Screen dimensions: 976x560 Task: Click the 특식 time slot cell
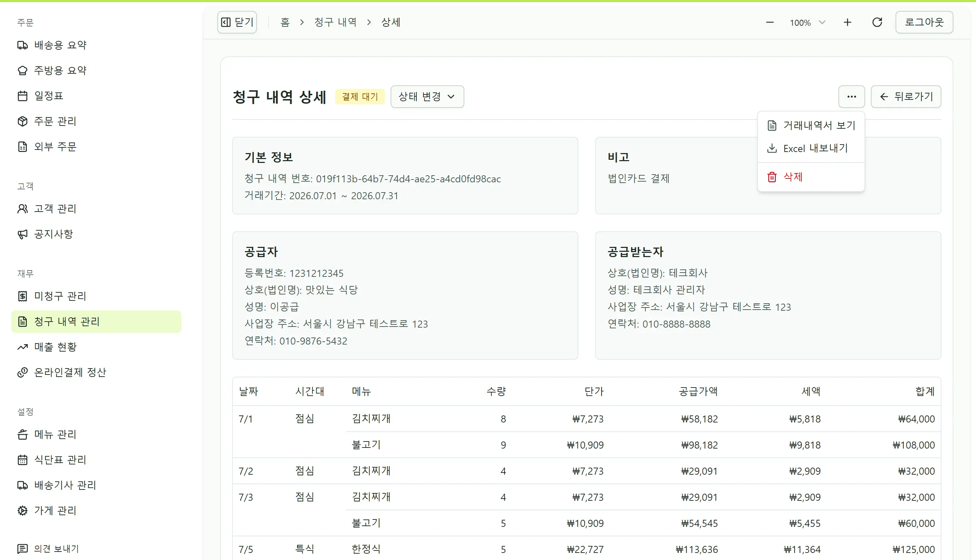coord(305,549)
